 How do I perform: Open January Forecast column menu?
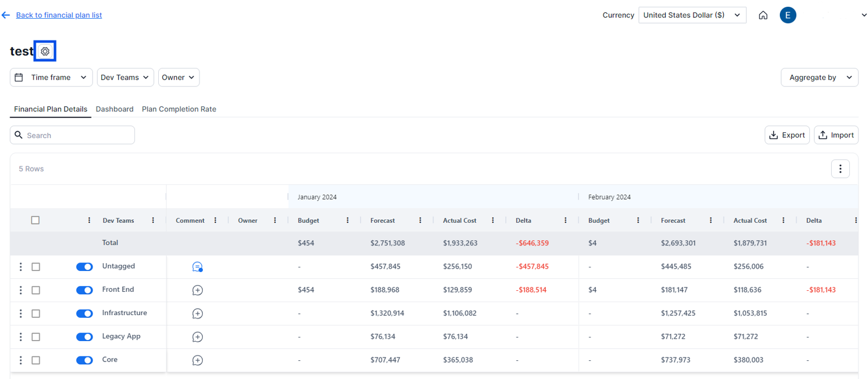[420, 221]
